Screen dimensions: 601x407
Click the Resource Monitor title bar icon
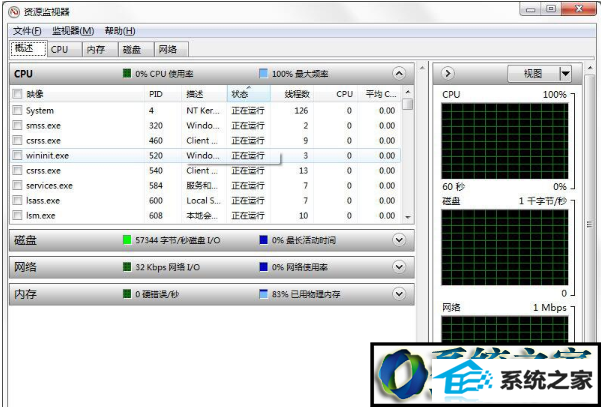(x=13, y=12)
